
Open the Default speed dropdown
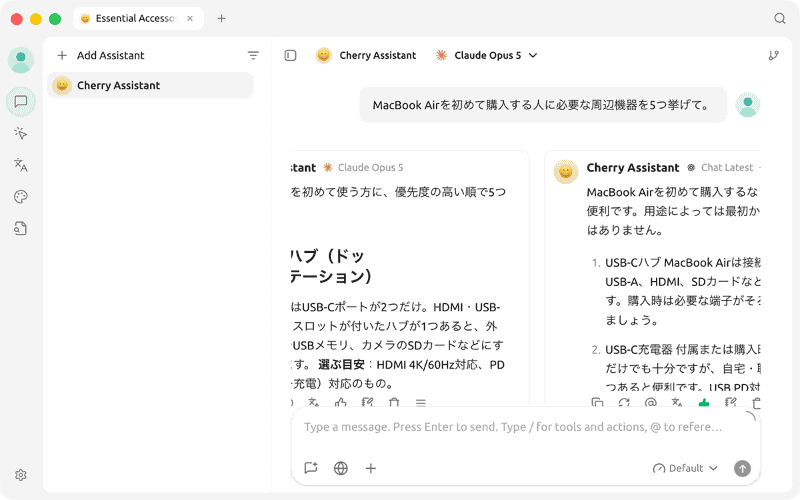685,468
